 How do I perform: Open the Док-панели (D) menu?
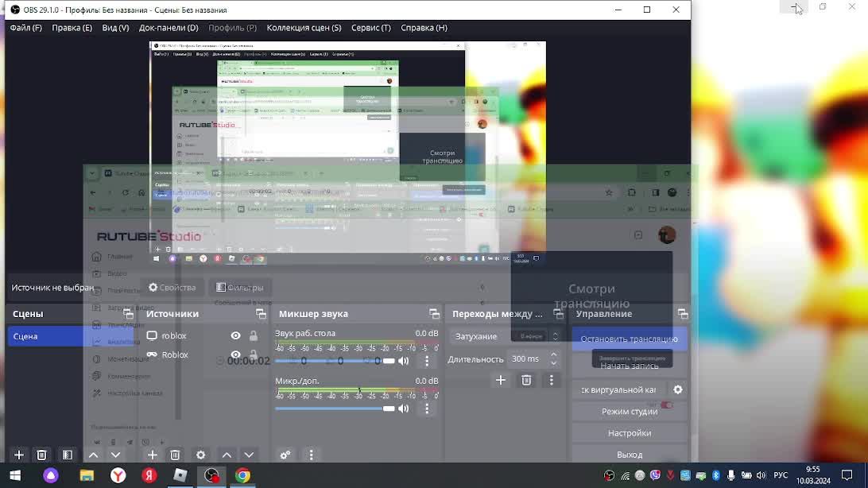pyautogui.click(x=169, y=28)
